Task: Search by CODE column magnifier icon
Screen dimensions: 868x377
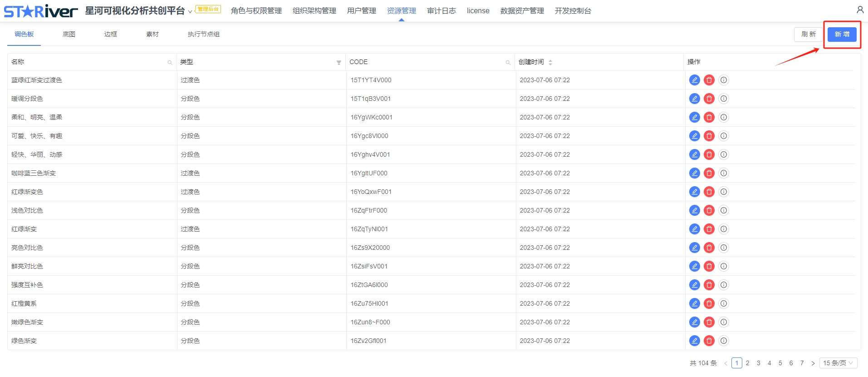Action: pyautogui.click(x=508, y=63)
